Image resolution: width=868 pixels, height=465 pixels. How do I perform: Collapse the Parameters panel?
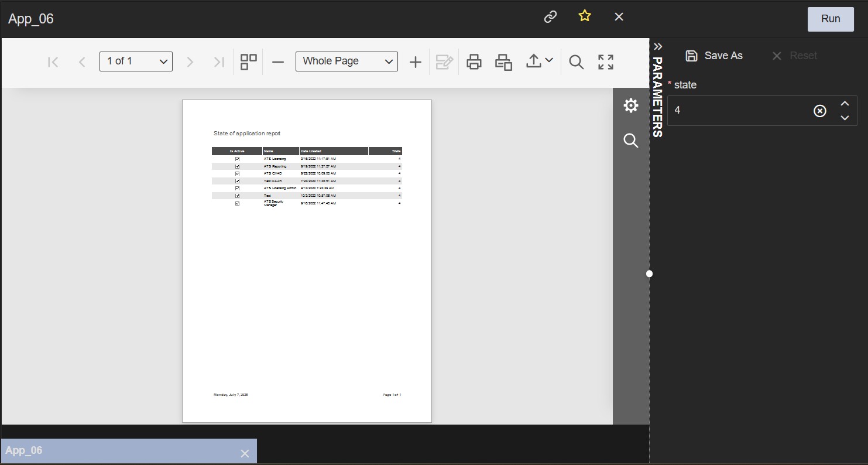(657, 47)
